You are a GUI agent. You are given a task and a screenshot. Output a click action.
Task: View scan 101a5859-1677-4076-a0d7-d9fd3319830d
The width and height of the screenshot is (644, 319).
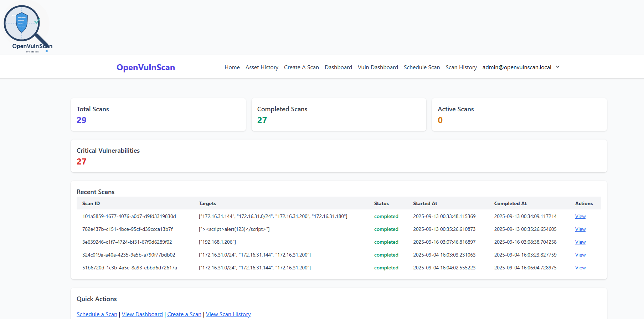coord(580,216)
